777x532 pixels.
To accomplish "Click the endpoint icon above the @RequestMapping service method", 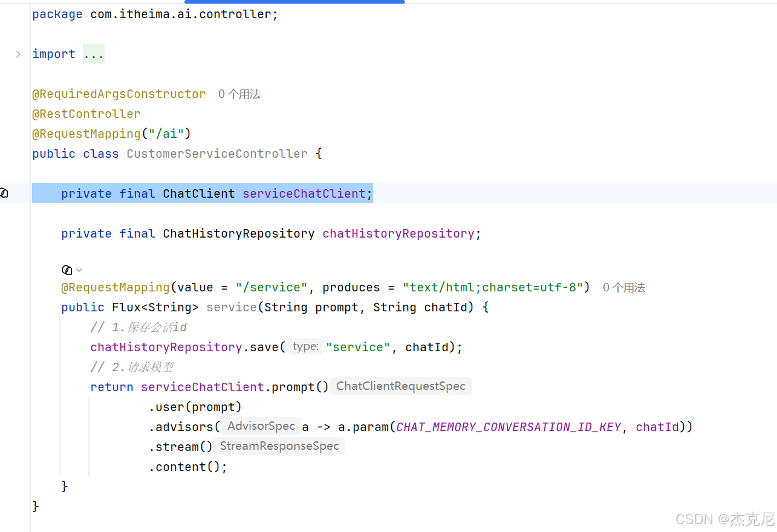I will click(x=67, y=270).
